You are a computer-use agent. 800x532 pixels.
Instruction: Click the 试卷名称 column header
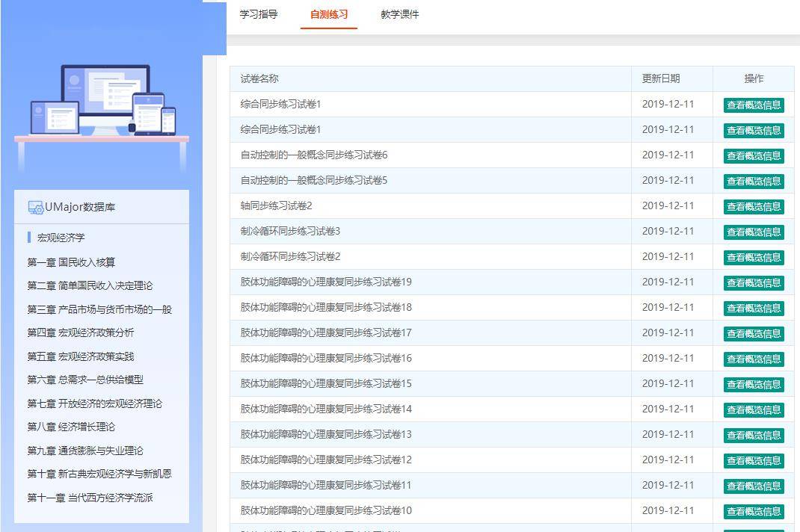pyautogui.click(x=431, y=78)
